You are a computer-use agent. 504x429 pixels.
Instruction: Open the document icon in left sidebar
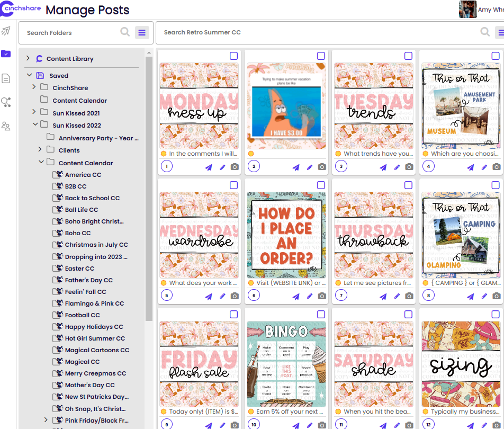(x=6, y=78)
